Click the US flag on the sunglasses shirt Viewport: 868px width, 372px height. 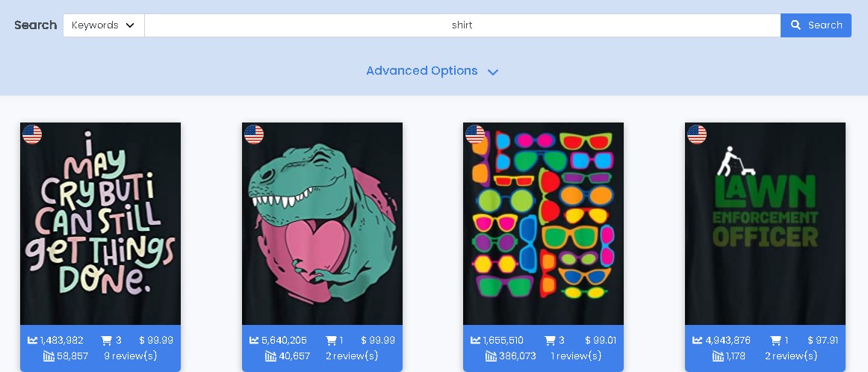click(x=475, y=134)
